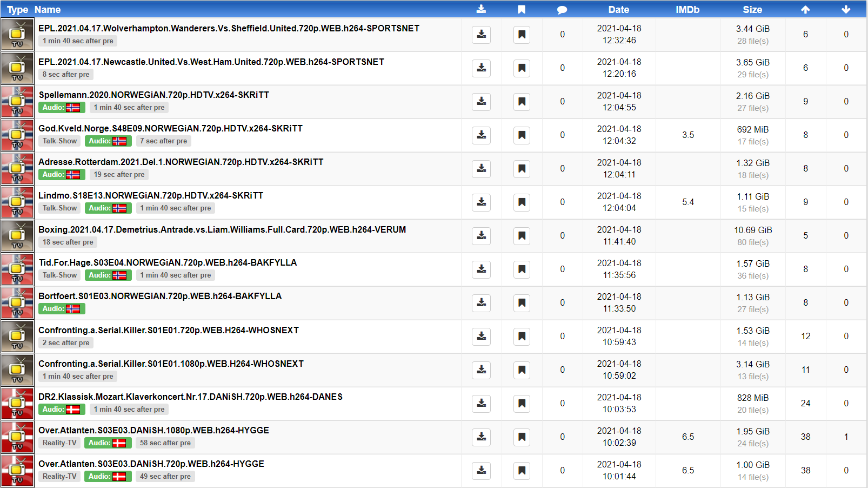Image resolution: width=868 pixels, height=488 pixels.
Task: Sort by leechers down-arrow header
Action: pos(846,9)
